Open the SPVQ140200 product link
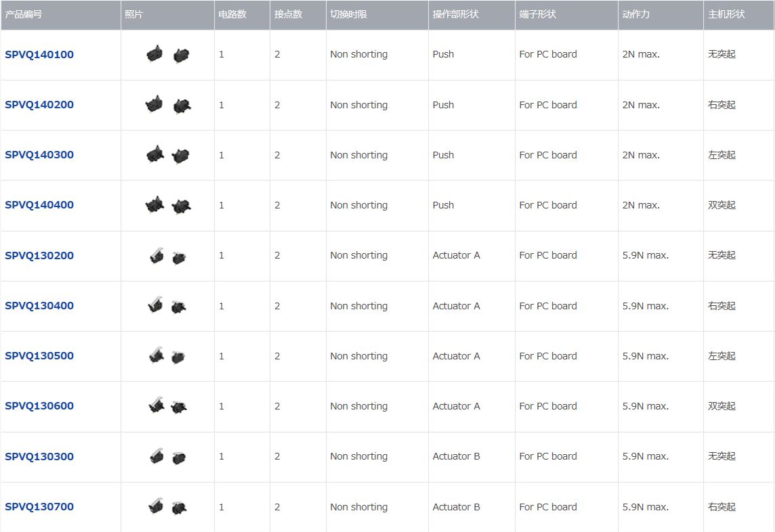 (x=39, y=105)
